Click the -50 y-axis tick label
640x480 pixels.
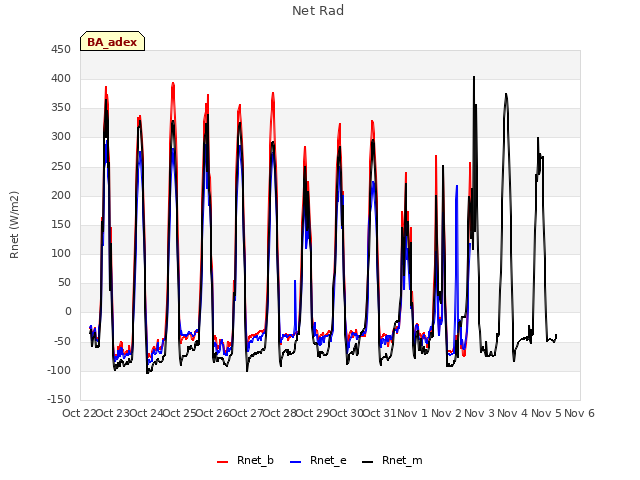pyautogui.click(x=62, y=341)
